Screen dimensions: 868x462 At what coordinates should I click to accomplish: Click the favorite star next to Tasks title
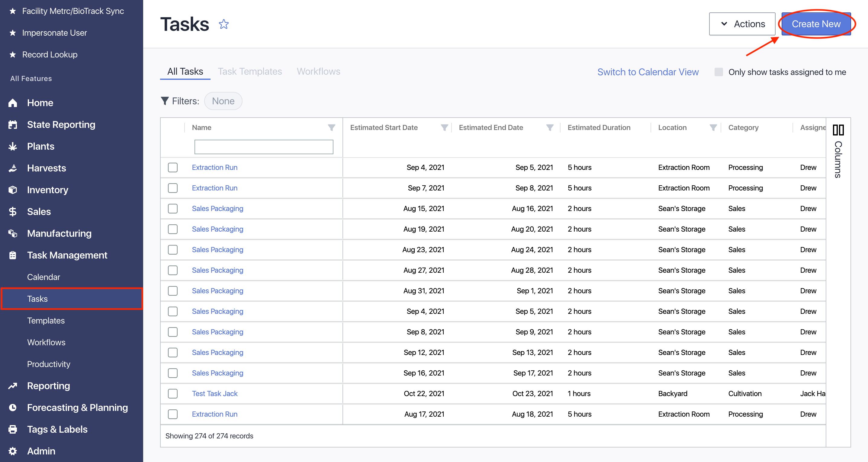(x=223, y=24)
